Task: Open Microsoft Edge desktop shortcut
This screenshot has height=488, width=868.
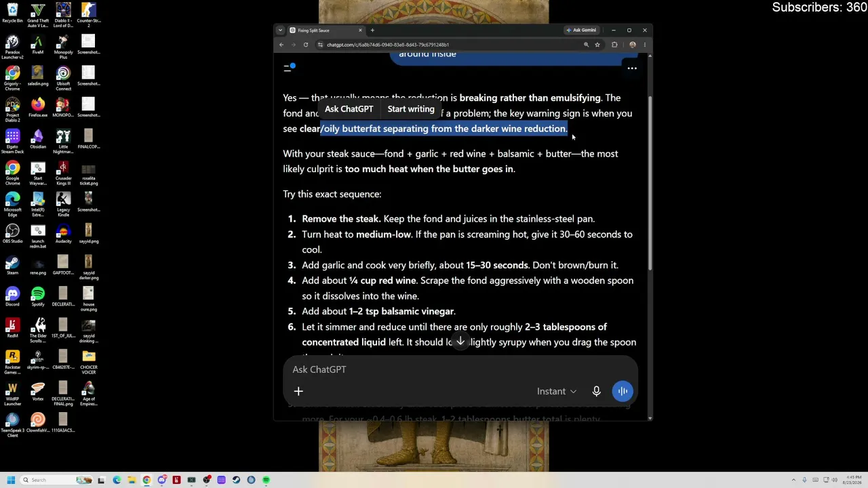Action: (12, 204)
